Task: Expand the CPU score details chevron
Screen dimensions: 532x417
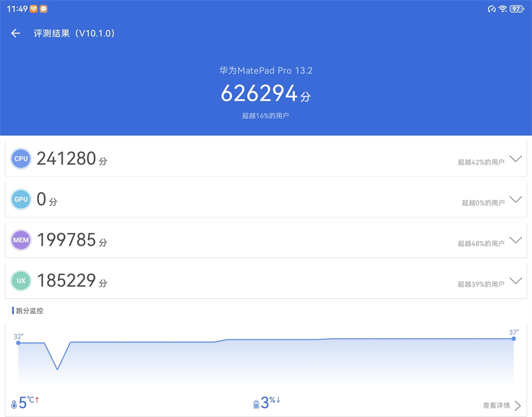Action: tap(516, 158)
